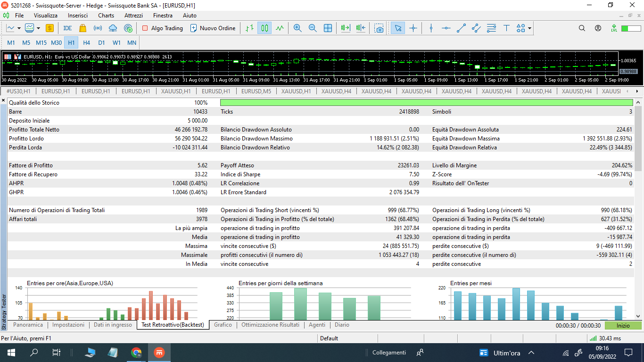
Task: Expand the indicators list dropdown arrow
Action: coord(38,28)
